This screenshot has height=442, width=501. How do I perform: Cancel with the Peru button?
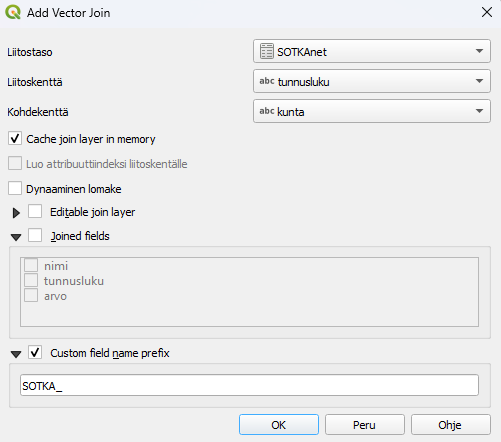pos(365,425)
